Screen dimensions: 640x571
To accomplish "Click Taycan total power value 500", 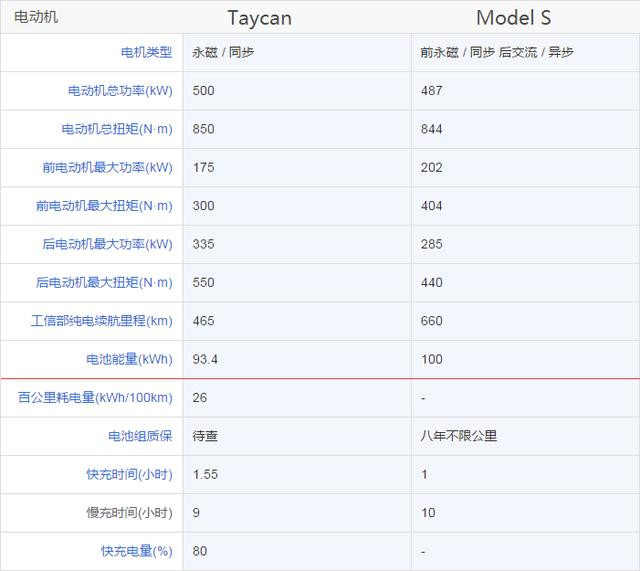I will 203,91.
